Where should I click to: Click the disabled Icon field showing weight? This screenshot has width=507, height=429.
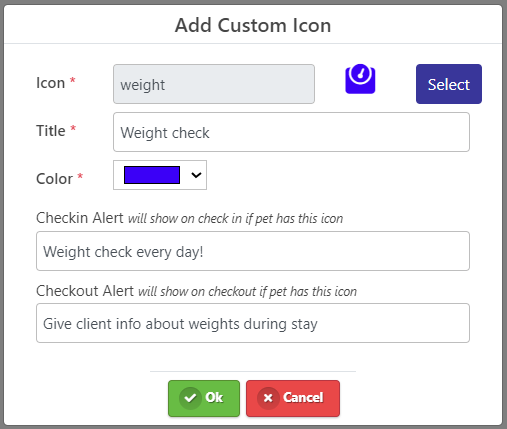pos(214,84)
